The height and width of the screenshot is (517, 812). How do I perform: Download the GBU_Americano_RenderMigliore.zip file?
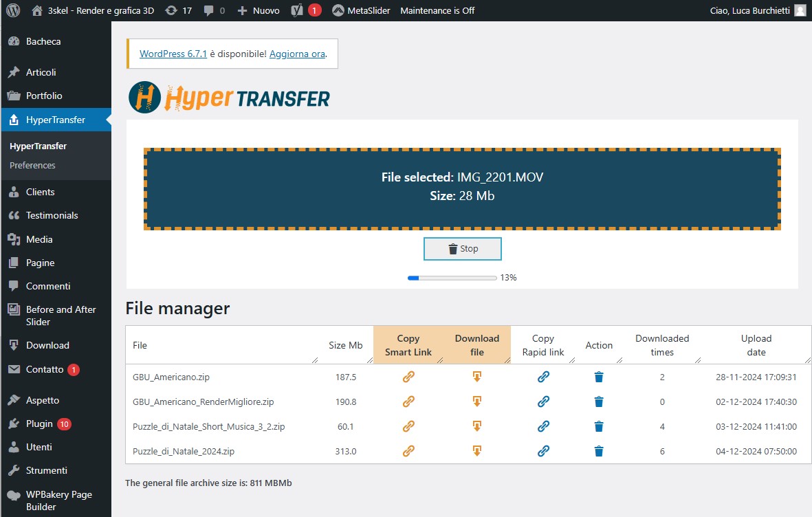click(x=477, y=401)
